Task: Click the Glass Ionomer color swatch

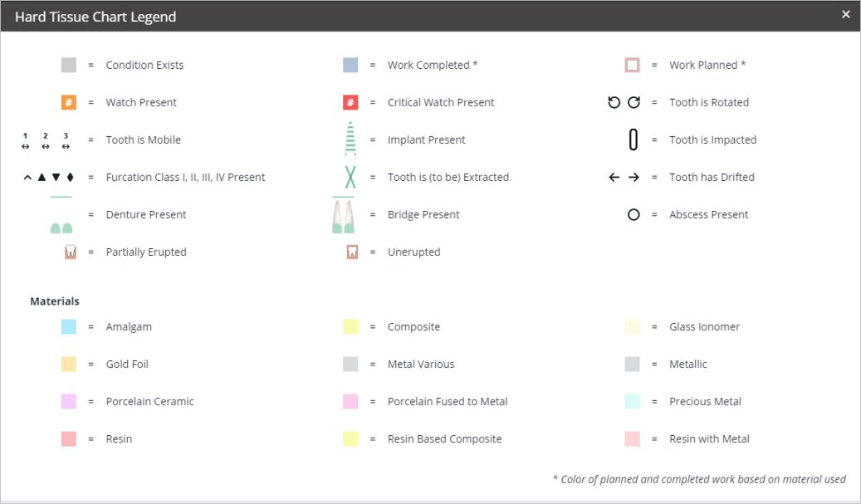Action: [632, 326]
